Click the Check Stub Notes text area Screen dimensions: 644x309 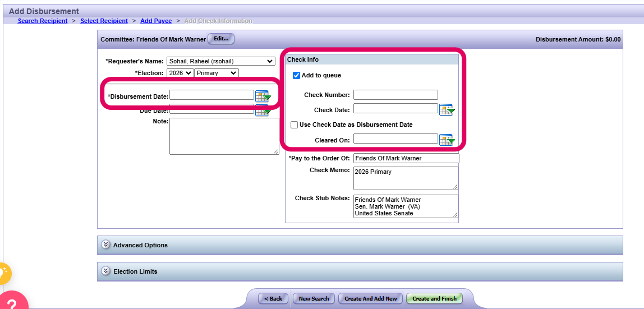[x=406, y=206]
